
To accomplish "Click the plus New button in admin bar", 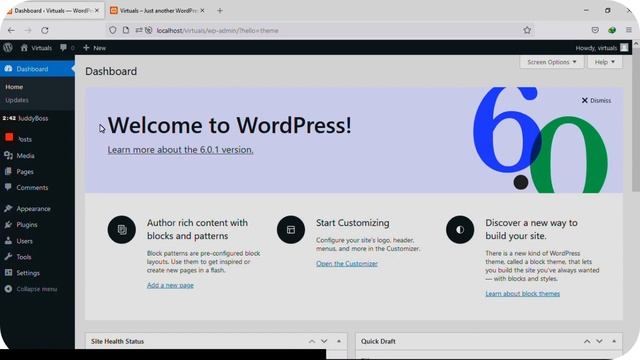I will click(x=94, y=48).
